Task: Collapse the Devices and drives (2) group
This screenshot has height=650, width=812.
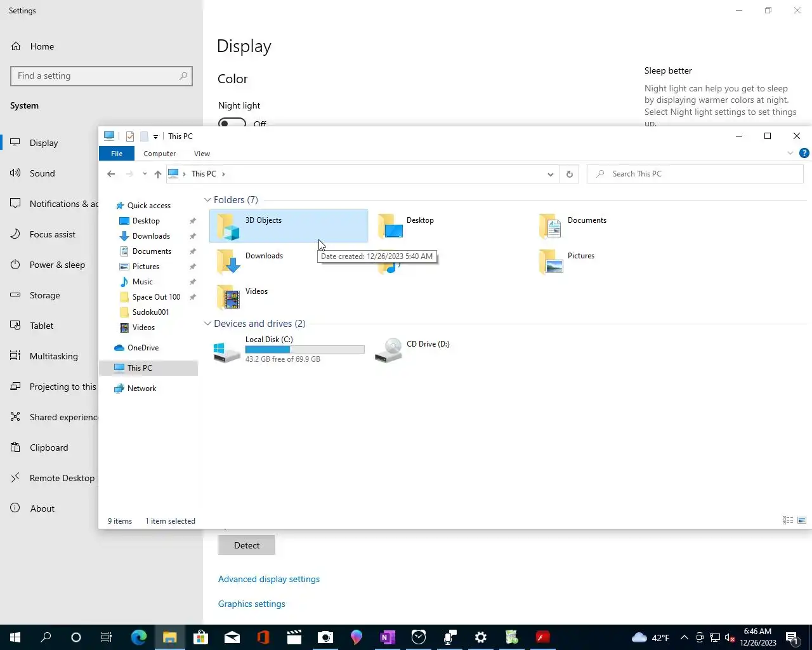Action: pos(207,324)
